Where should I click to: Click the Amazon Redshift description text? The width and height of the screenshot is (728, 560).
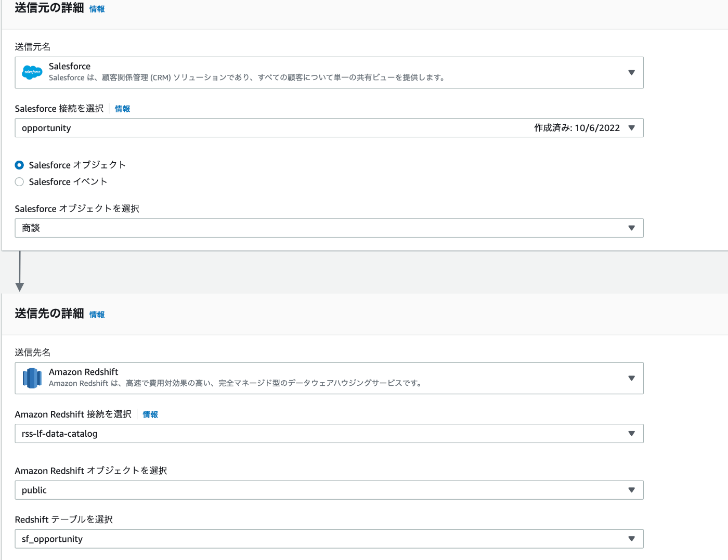(x=236, y=383)
